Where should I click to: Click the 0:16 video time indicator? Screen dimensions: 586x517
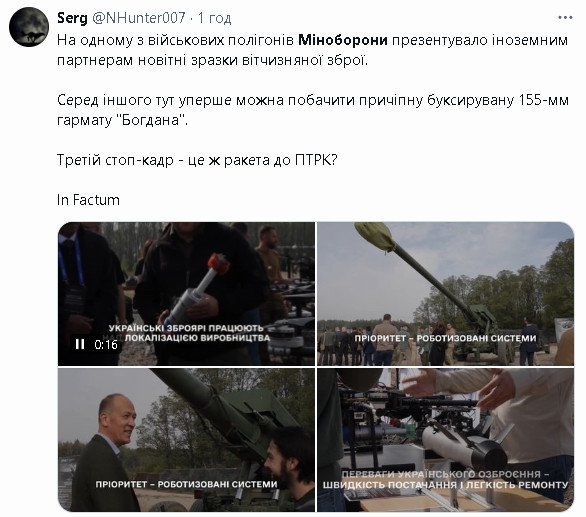pyautogui.click(x=106, y=344)
